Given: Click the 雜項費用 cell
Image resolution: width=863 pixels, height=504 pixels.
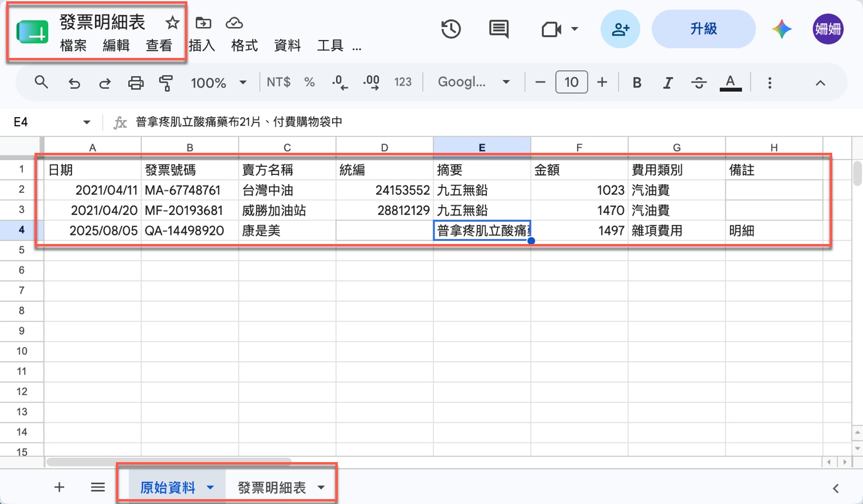Looking at the screenshot, I should (677, 230).
